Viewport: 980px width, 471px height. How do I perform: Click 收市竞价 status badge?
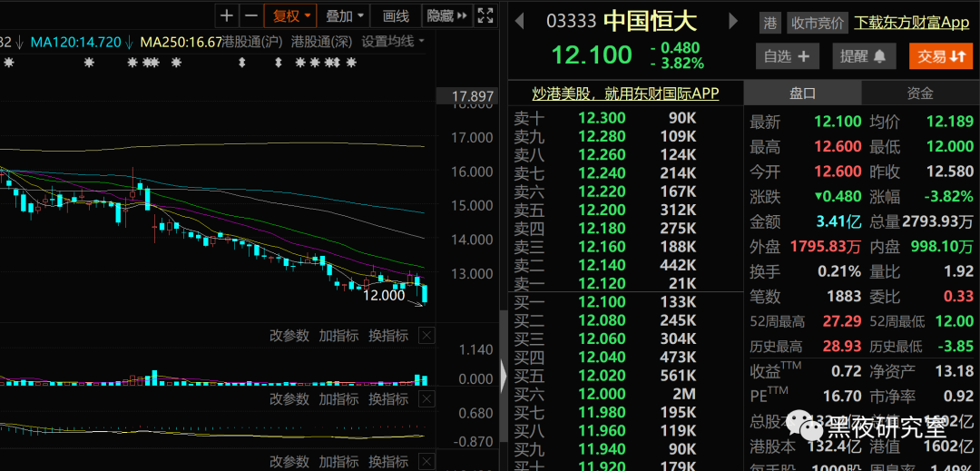[x=817, y=23]
